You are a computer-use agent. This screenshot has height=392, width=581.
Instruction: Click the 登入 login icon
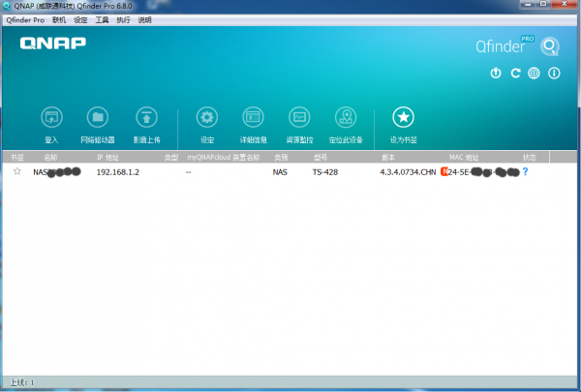tap(51, 118)
